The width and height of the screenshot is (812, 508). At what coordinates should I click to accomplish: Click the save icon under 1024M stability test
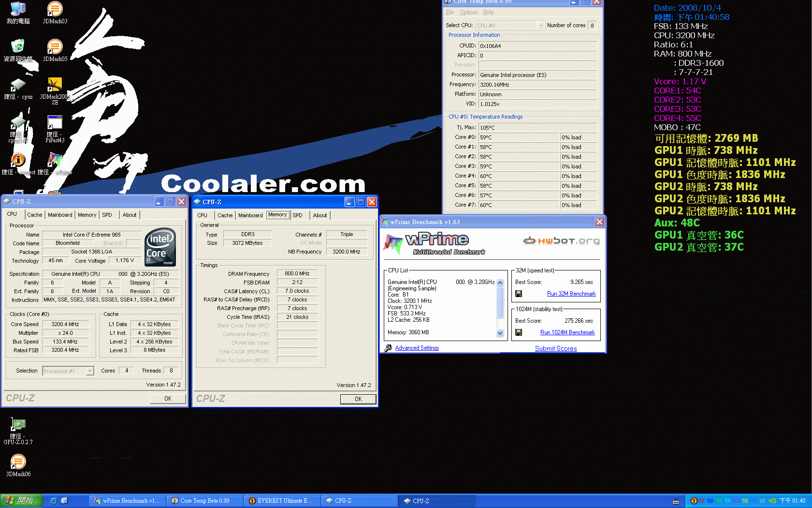click(x=519, y=332)
